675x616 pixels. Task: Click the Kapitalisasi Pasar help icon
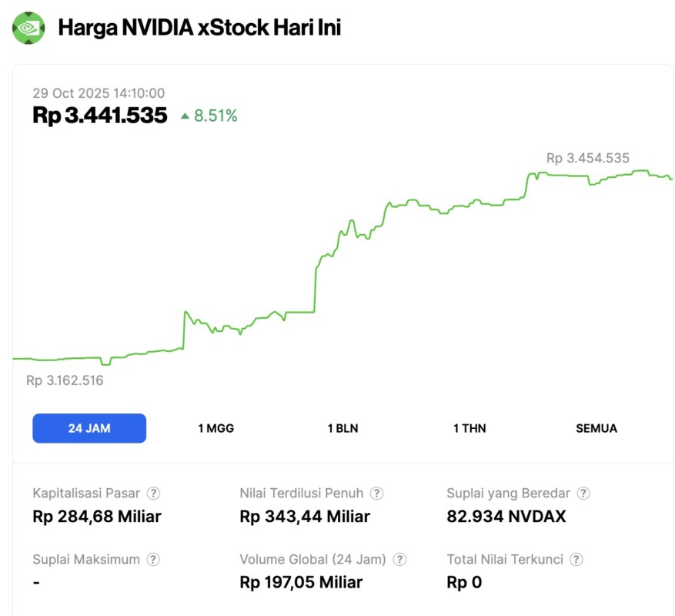pyautogui.click(x=154, y=494)
